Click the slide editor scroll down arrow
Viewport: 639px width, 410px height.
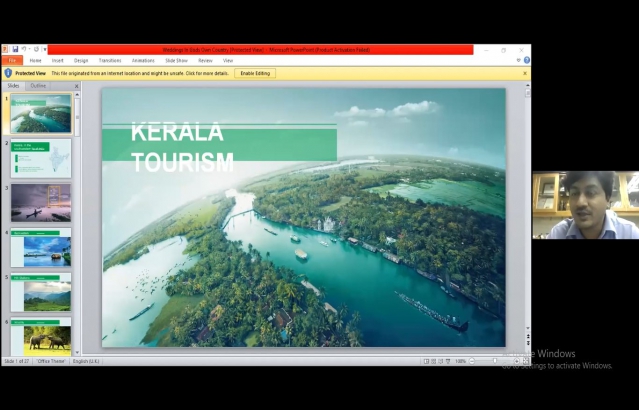pyautogui.click(x=528, y=328)
